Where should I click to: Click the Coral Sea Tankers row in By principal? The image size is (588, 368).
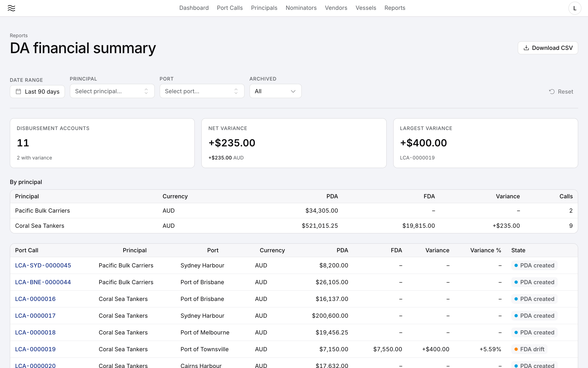click(294, 226)
